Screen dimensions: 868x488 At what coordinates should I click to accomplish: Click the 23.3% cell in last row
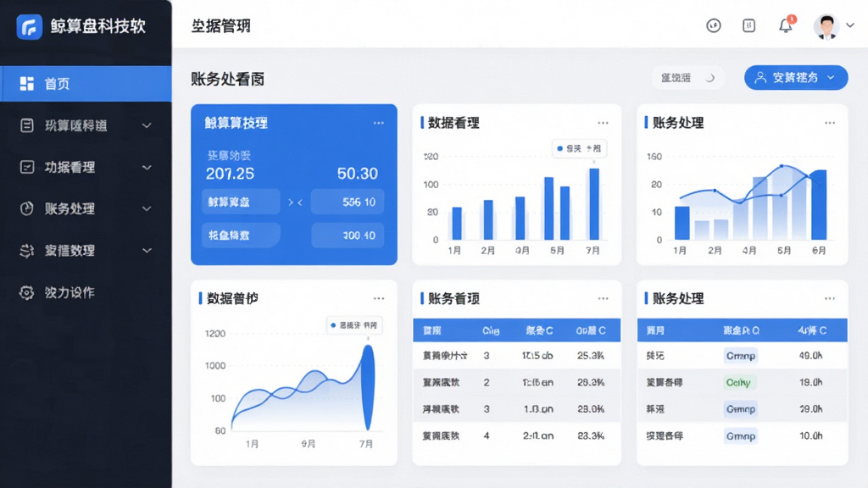591,436
